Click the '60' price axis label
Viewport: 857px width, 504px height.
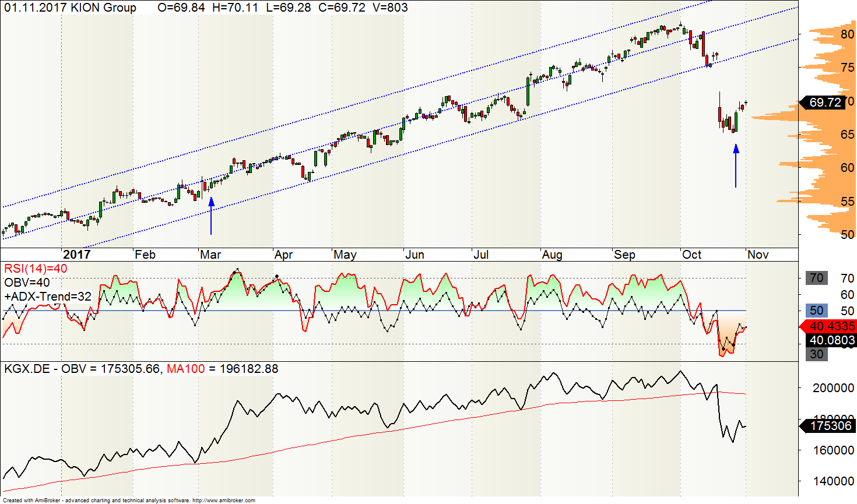(847, 168)
